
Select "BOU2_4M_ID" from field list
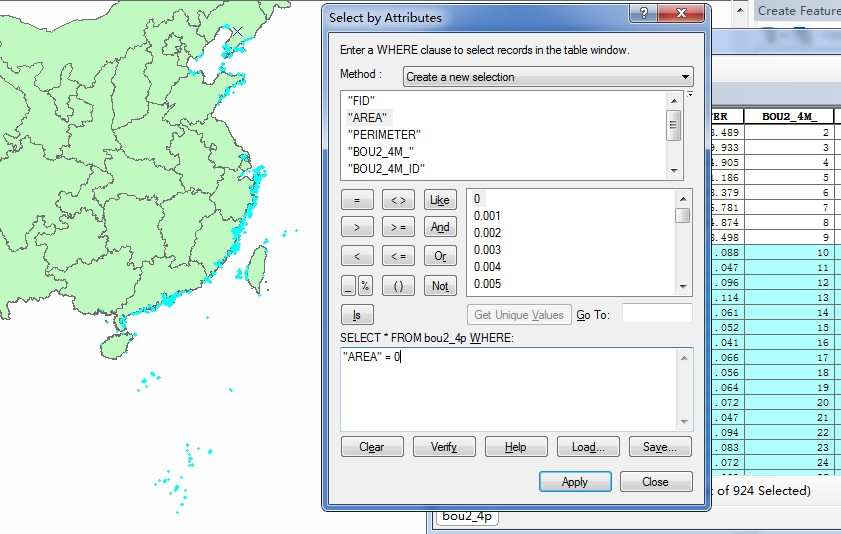387,169
